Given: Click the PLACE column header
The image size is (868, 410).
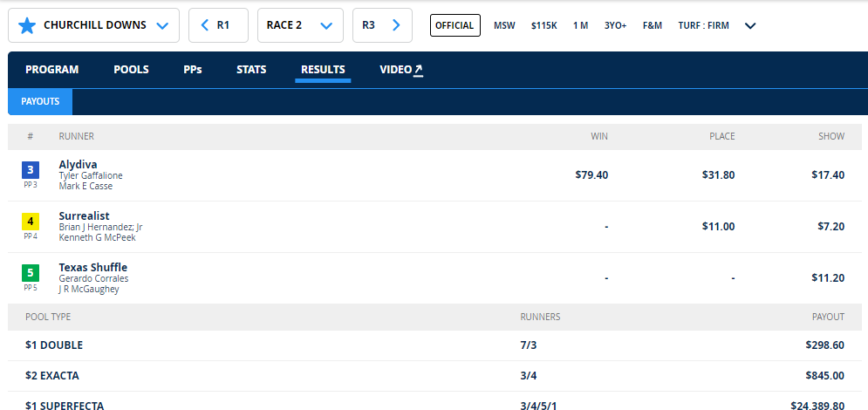Looking at the screenshot, I should coord(722,136).
